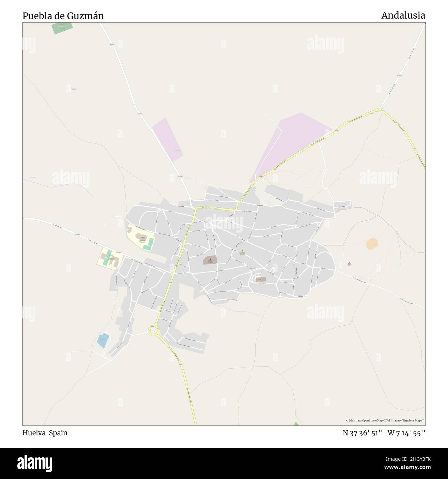Click the cemetery marker icon in town center

pyautogui.click(x=210, y=258)
